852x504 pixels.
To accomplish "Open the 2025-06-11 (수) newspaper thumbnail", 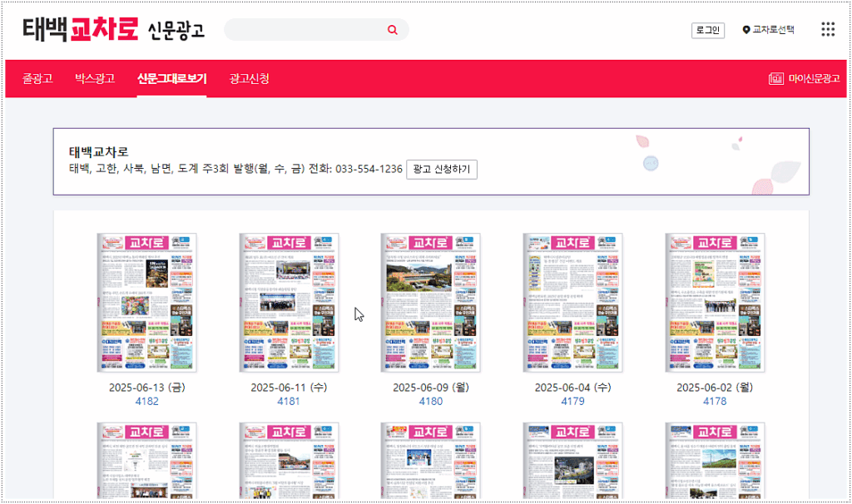I will tap(289, 303).
